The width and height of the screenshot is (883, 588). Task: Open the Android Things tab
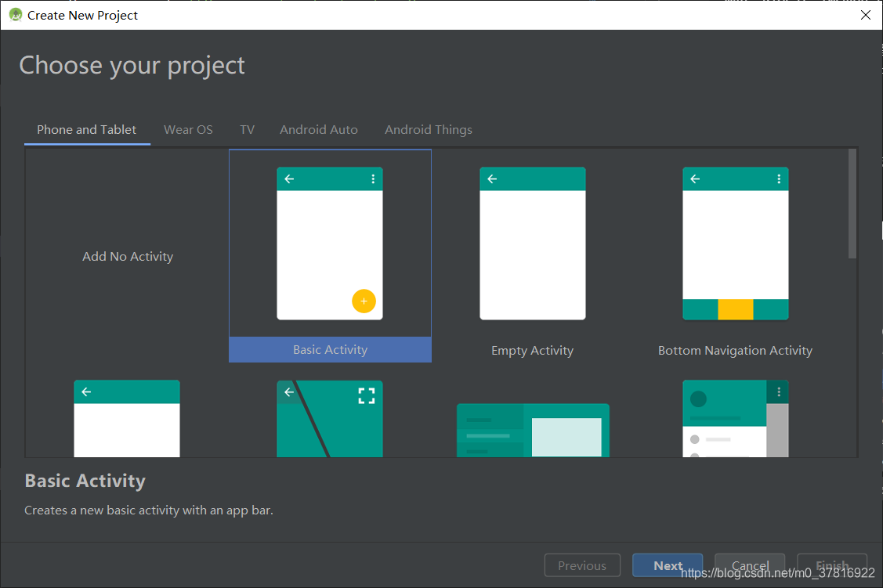[x=429, y=130]
